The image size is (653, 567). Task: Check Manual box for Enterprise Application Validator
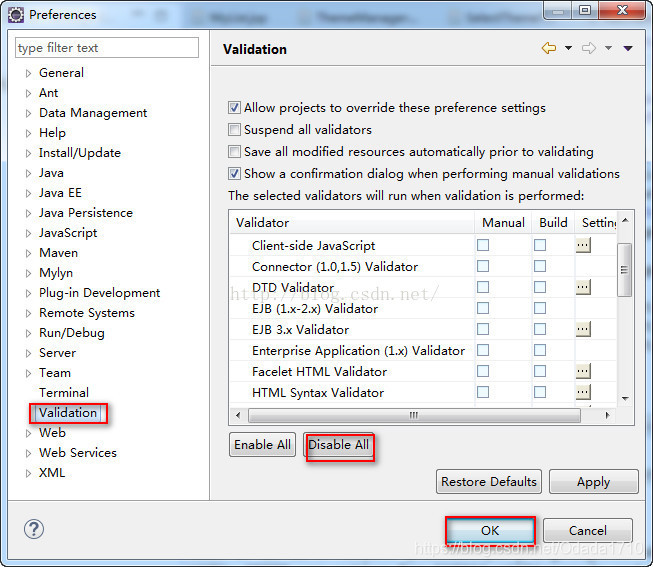[483, 350]
